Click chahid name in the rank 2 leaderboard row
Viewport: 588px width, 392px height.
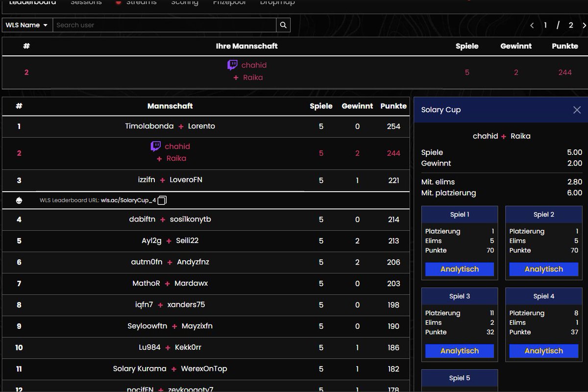point(177,147)
